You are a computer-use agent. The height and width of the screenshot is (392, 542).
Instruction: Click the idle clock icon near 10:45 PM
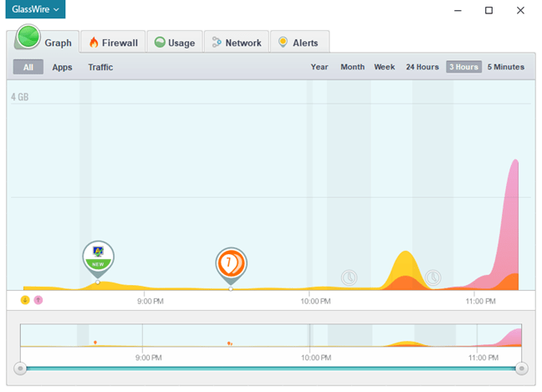[x=432, y=277]
